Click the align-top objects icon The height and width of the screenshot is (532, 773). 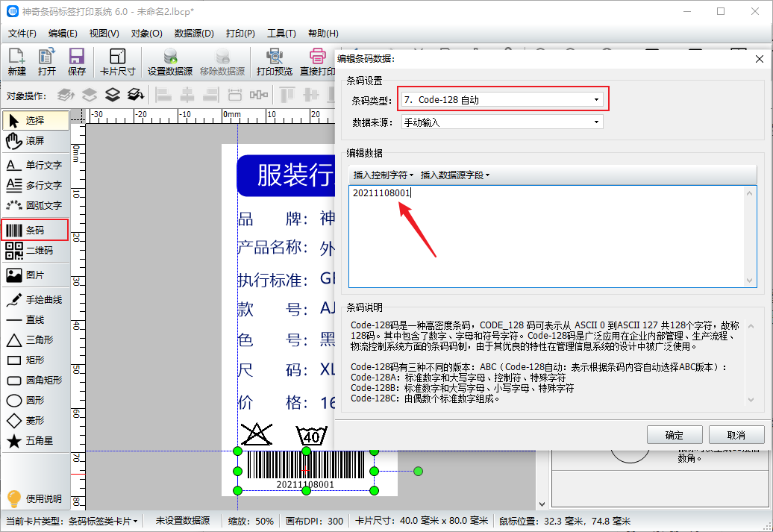click(287, 95)
